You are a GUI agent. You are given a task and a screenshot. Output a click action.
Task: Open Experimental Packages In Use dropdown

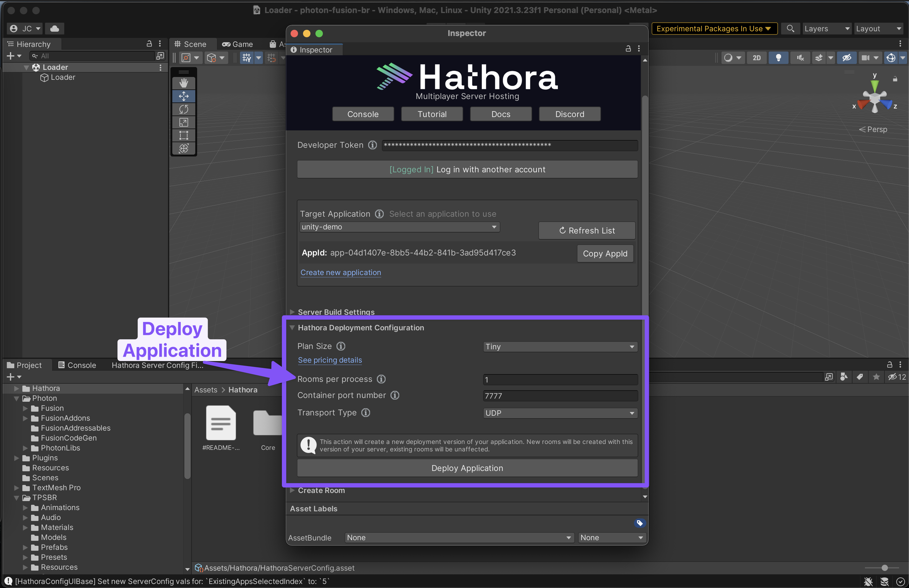pos(714,29)
